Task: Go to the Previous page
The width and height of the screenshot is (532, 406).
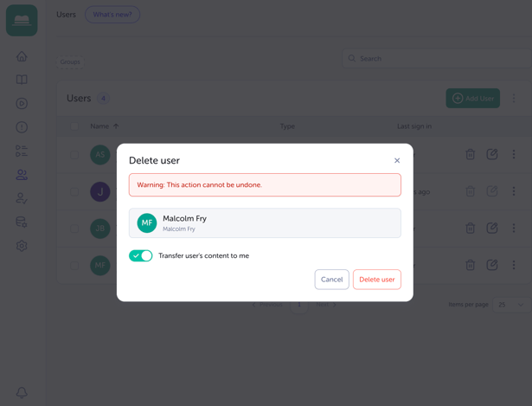Action: (267, 305)
